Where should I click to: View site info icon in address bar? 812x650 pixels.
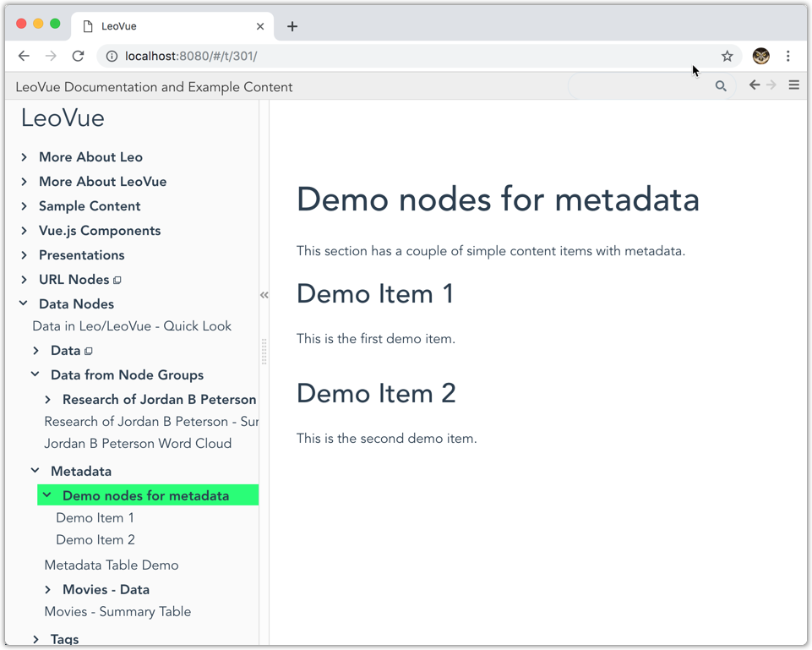[x=112, y=56]
